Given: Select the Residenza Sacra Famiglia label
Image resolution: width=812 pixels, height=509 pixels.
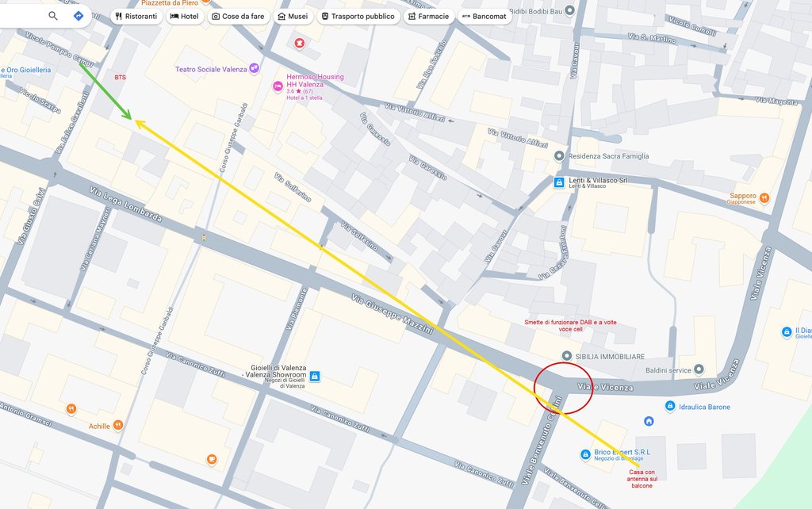Looking at the screenshot, I should coord(608,156).
